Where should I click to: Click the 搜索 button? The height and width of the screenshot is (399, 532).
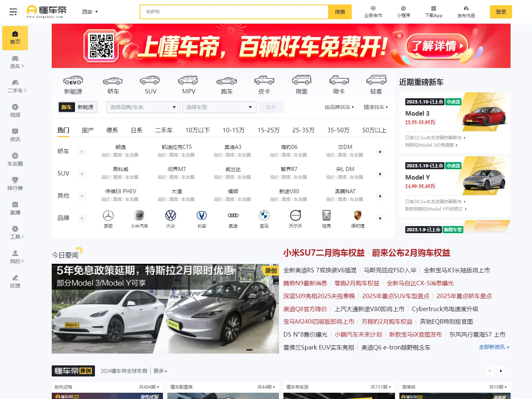(340, 12)
